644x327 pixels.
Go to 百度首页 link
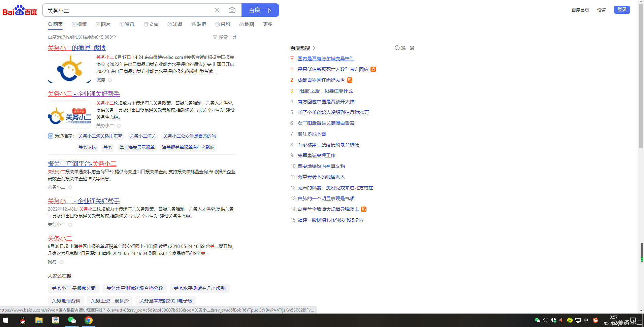580,10
